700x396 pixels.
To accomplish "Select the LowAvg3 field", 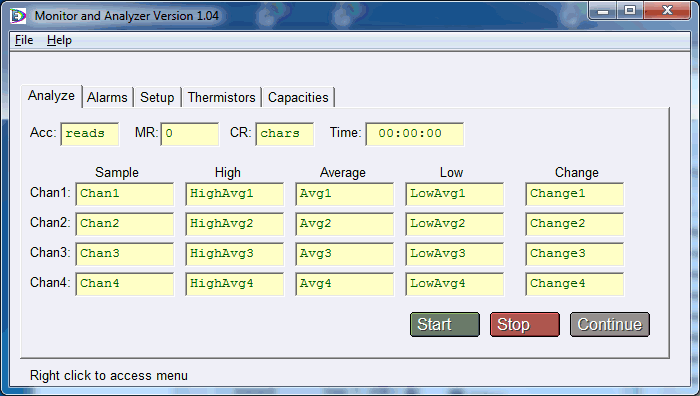I will pyautogui.click(x=454, y=254).
